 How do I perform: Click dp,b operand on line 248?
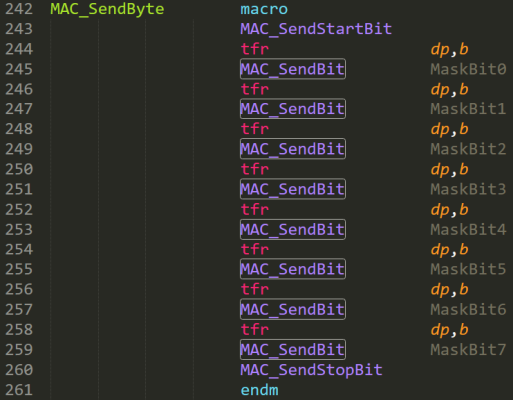(x=449, y=130)
